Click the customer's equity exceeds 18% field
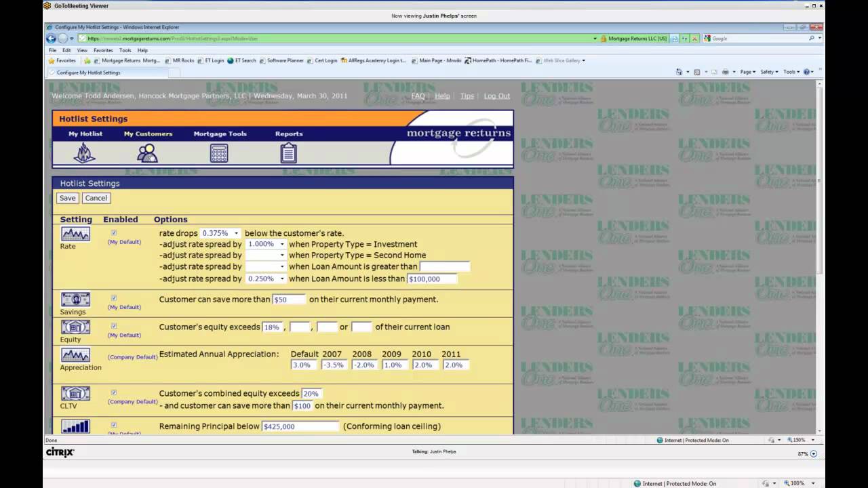 (272, 327)
